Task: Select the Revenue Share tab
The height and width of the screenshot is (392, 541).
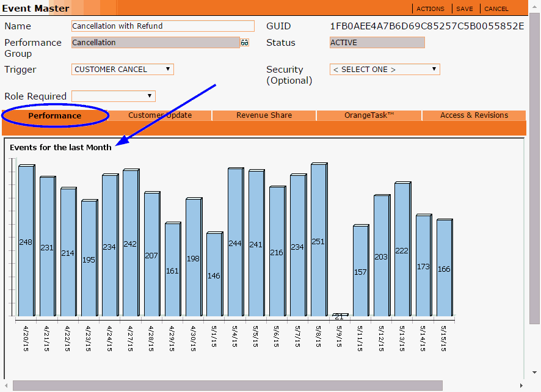Action: 264,115
